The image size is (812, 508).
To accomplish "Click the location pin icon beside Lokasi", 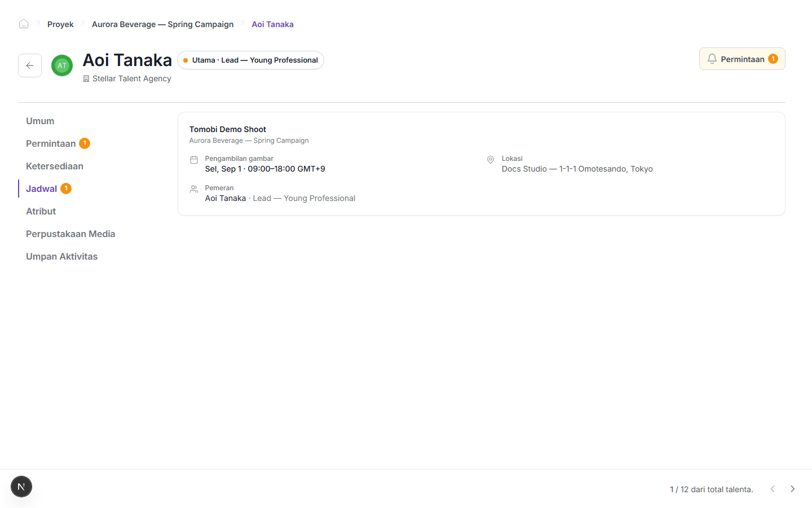I will [x=491, y=160].
